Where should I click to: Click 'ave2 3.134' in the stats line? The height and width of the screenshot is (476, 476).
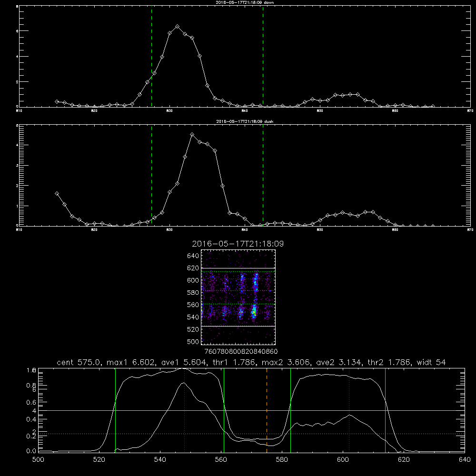click(x=339, y=362)
